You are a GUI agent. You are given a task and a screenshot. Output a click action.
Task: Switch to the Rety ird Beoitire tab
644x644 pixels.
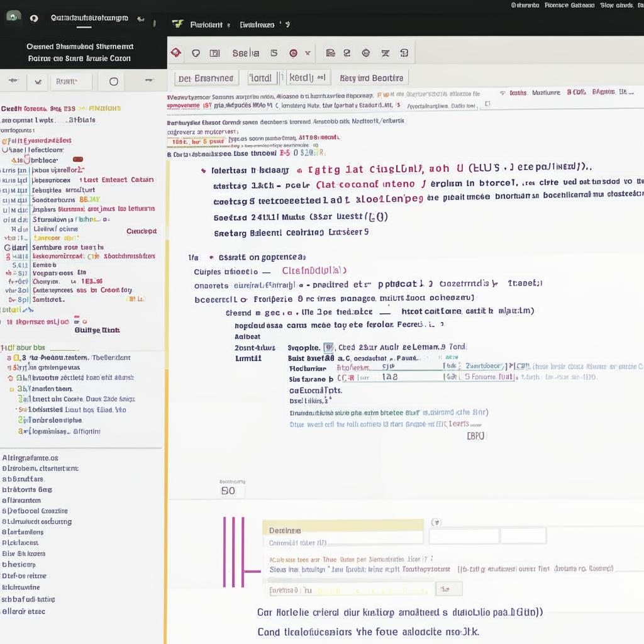[371, 78]
